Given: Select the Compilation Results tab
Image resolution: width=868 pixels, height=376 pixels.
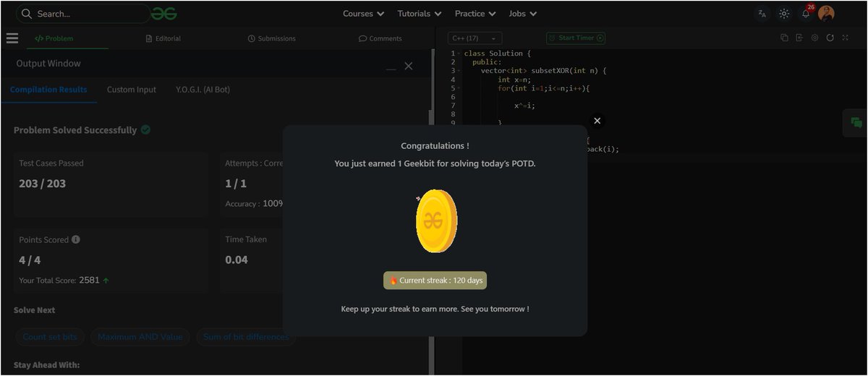Looking at the screenshot, I should tap(48, 90).
